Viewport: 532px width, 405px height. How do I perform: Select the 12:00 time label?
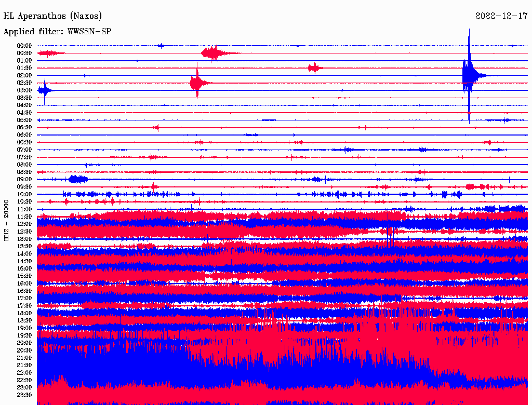coord(25,224)
